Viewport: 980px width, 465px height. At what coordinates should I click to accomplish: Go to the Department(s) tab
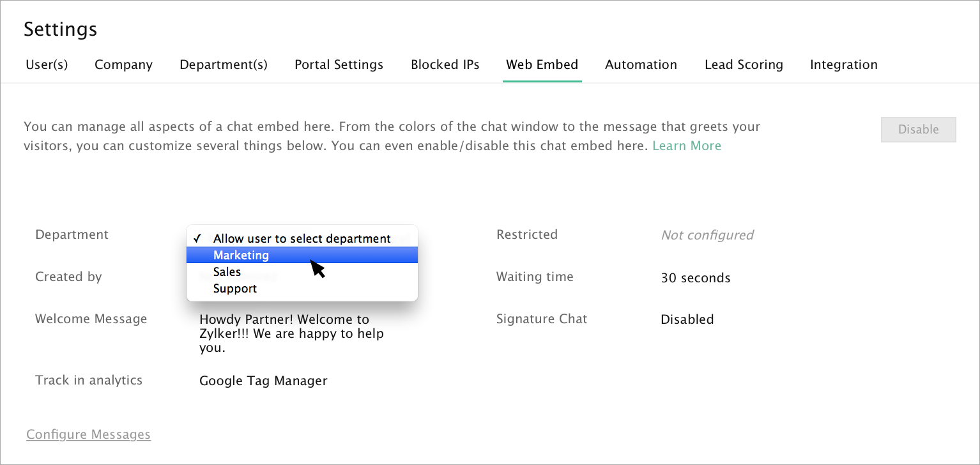point(224,65)
